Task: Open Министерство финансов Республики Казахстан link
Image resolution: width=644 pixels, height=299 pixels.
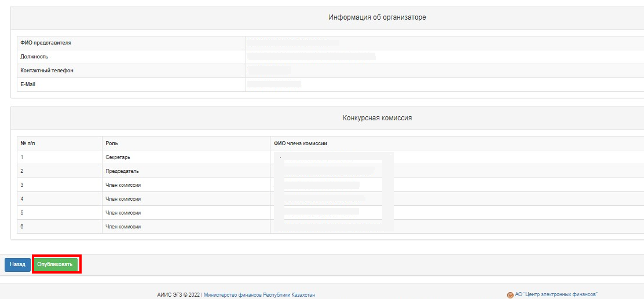Action: click(259, 295)
